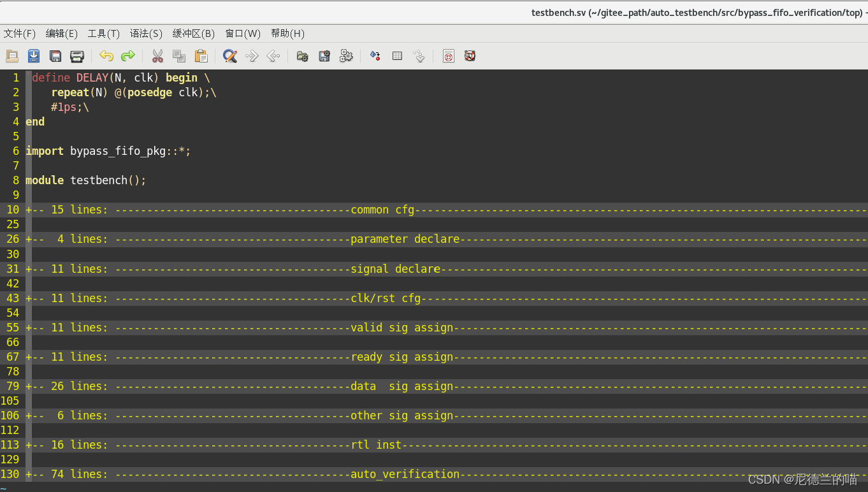Click the Save all files floppy icon

coord(55,56)
